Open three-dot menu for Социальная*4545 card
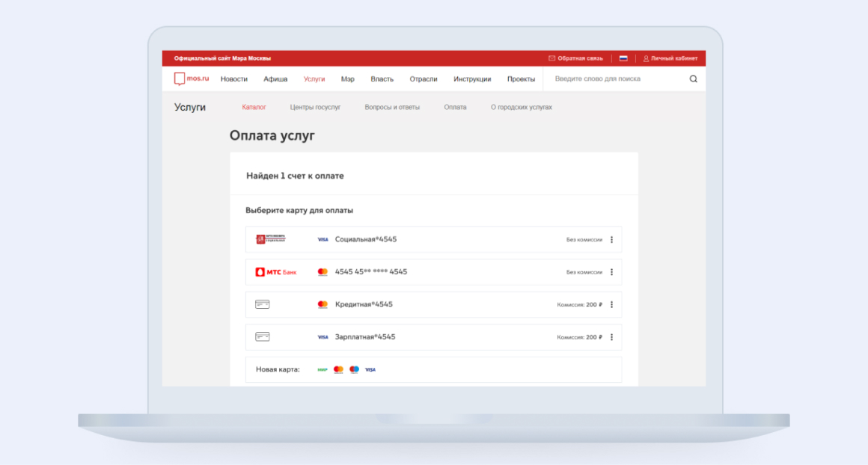The image size is (868, 465). coord(611,240)
